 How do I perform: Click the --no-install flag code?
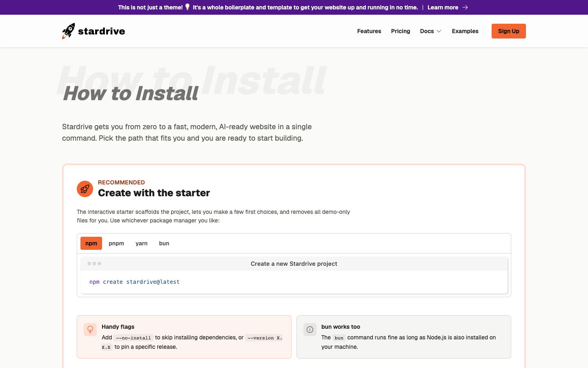point(134,338)
